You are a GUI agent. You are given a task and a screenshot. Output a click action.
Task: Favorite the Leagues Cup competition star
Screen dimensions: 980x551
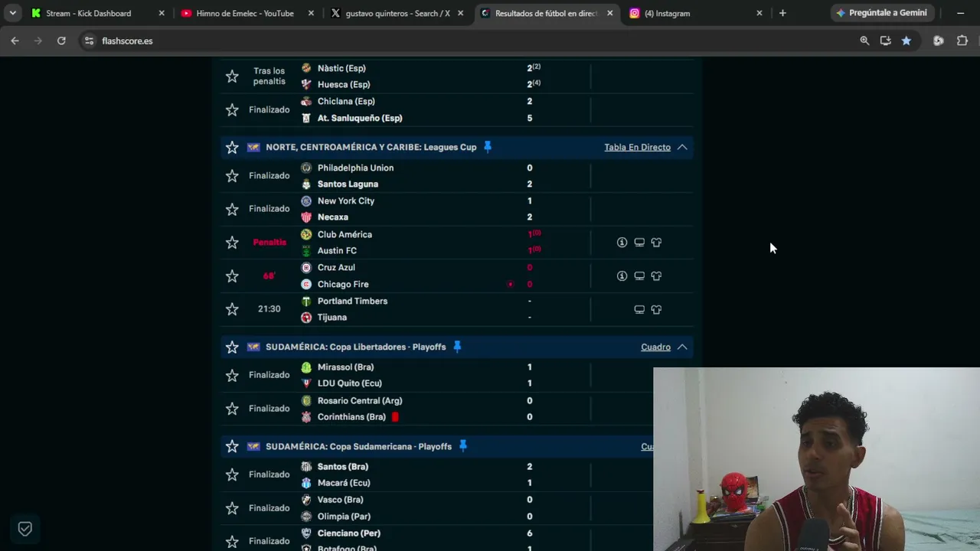point(232,147)
